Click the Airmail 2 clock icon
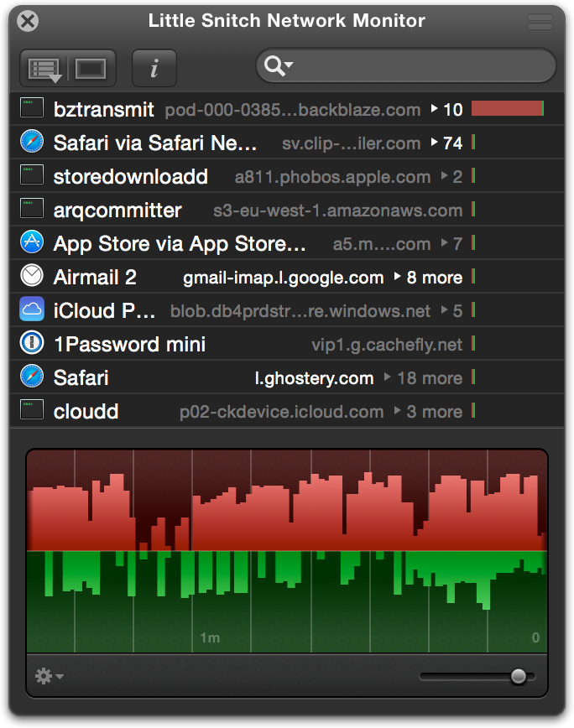 [x=32, y=276]
